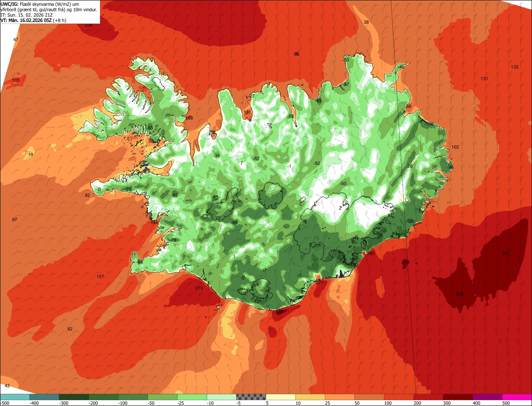Select the darkest green -300 to -200 legend swatch
The height and width of the screenshot is (406, 532).
(74, 397)
